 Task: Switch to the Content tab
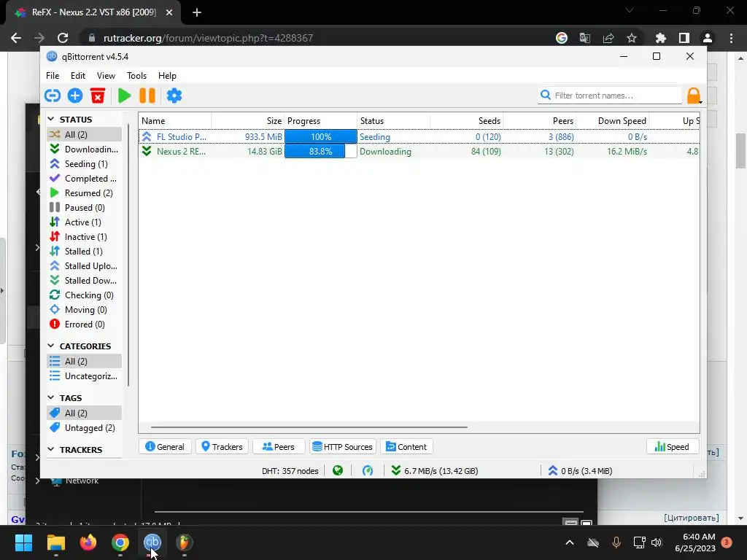click(x=406, y=447)
